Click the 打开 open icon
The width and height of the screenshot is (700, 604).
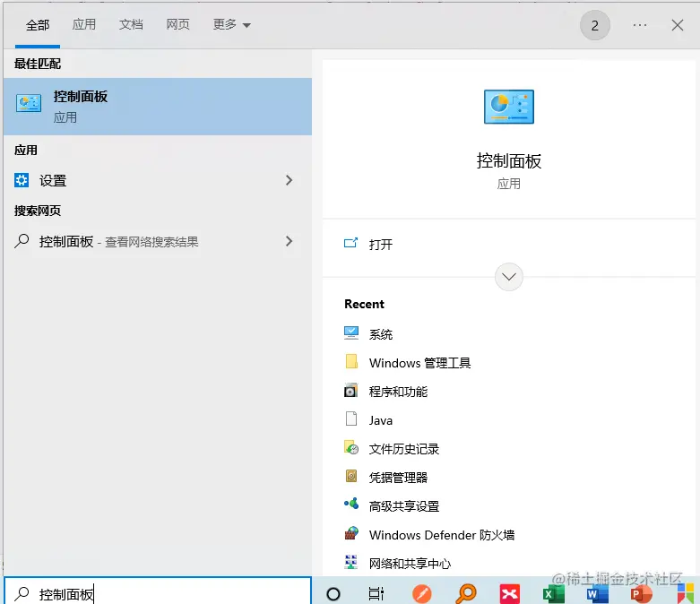coord(350,243)
